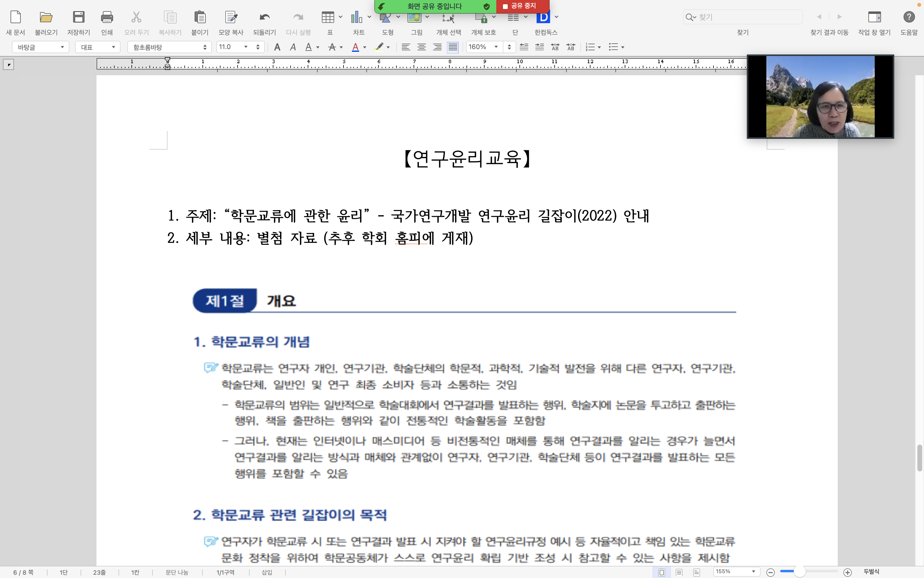Expand the 한컴독스 dropdown arrow
This screenshot has width=924, height=578.
pyautogui.click(x=556, y=17)
